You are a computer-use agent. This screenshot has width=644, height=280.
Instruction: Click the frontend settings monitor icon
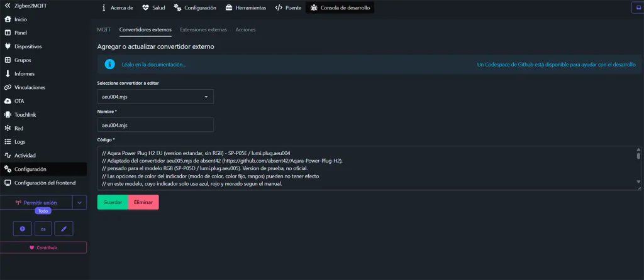click(8, 183)
